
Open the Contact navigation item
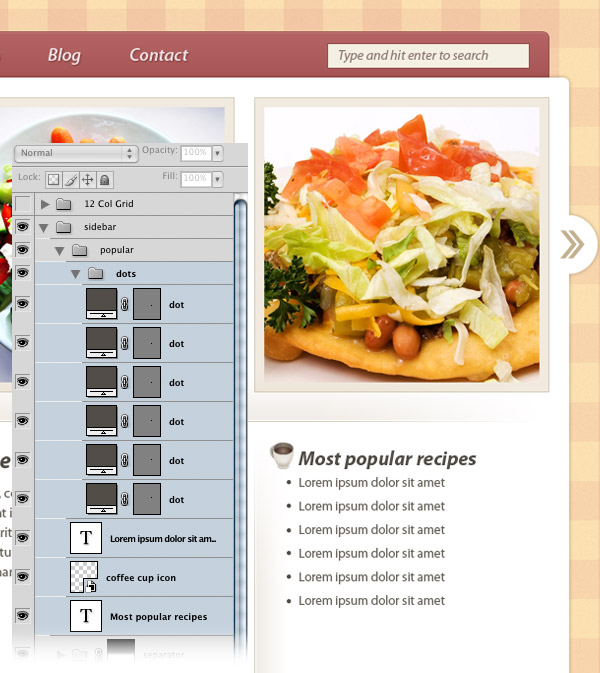159,55
